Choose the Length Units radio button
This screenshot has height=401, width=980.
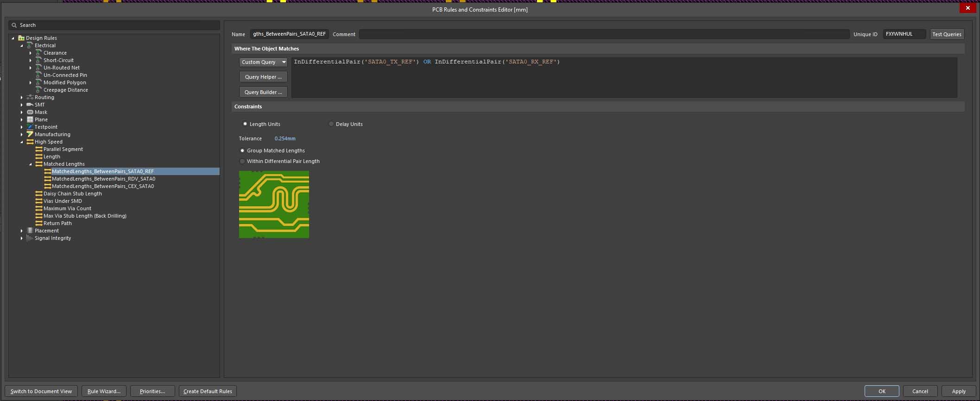245,124
